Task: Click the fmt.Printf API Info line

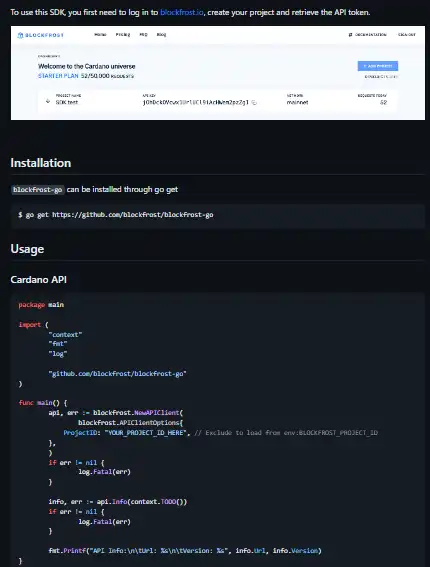Action: 185,551
